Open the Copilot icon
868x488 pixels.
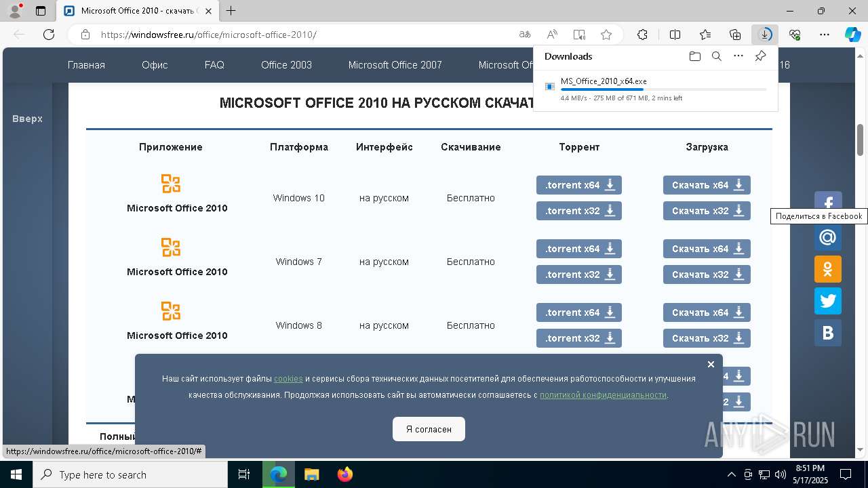852,35
